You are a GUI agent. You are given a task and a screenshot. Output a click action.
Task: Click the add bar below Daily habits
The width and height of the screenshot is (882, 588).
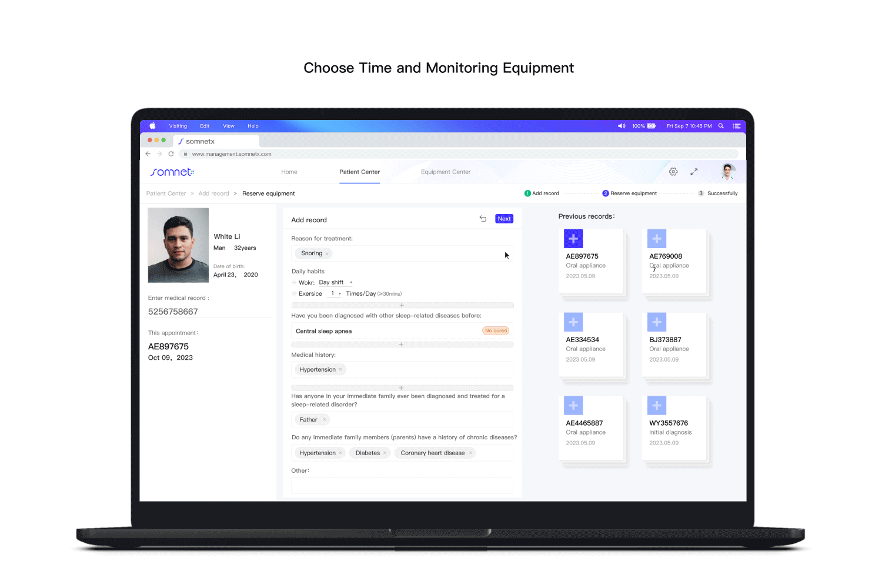(402, 305)
